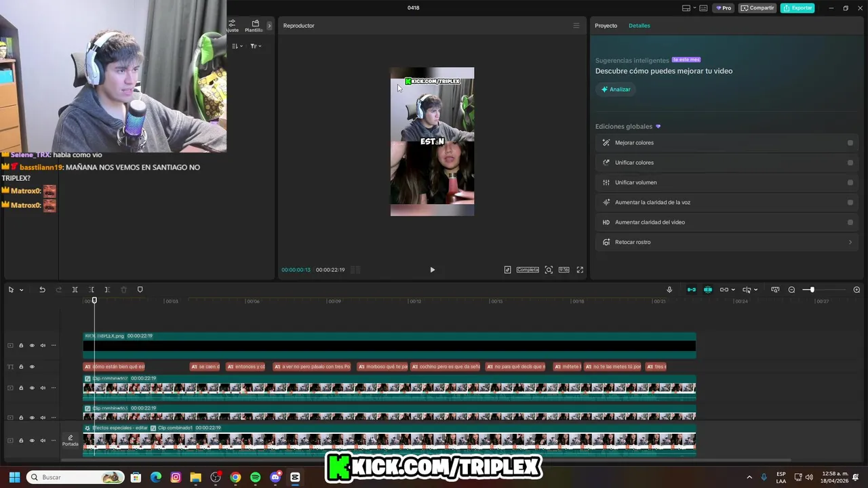Screen dimensions: 868x488
Task: Zoom out the timeline with minus magnifier
Action: click(x=791, y=289)
